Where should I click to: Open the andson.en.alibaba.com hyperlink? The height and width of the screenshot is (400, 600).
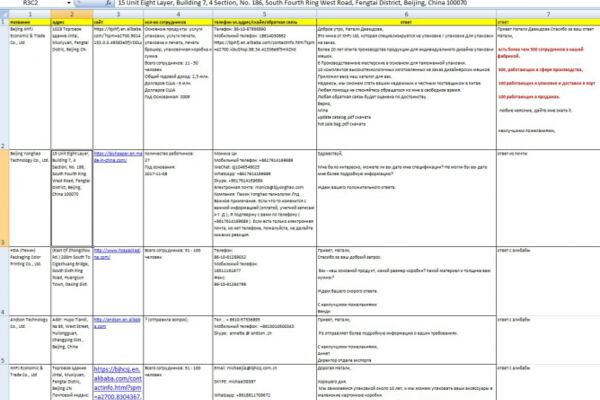[117, 323]
